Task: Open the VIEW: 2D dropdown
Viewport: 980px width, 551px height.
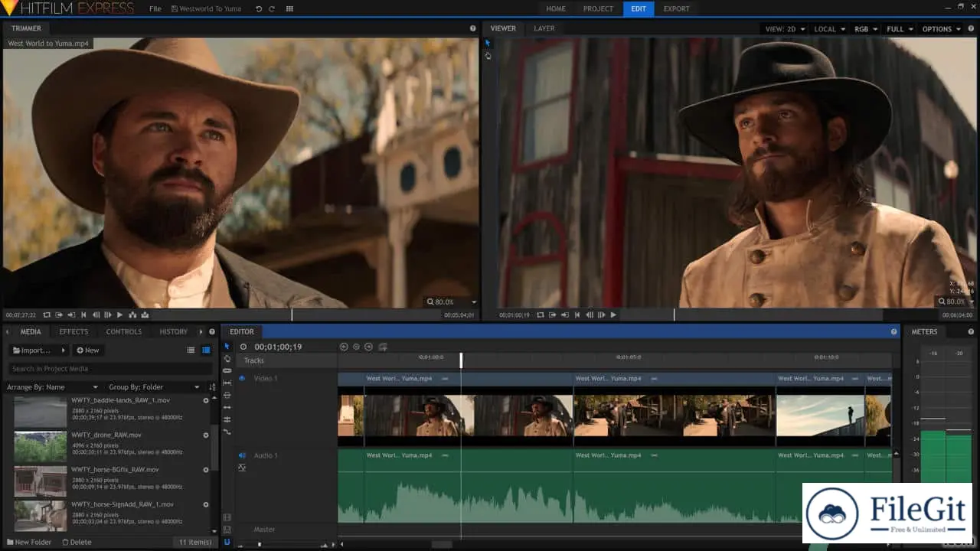Action: point(786,29)
